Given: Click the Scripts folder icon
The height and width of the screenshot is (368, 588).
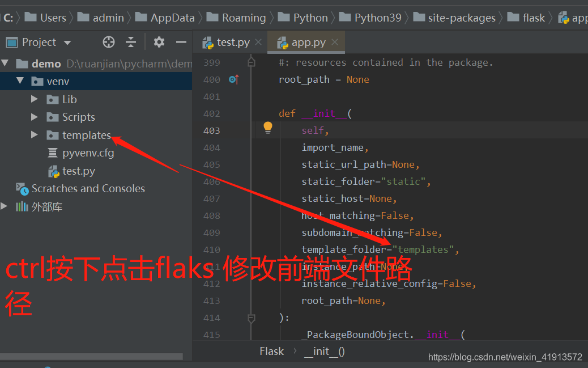Looking at the screenshot, I should (x=53, y=117).
